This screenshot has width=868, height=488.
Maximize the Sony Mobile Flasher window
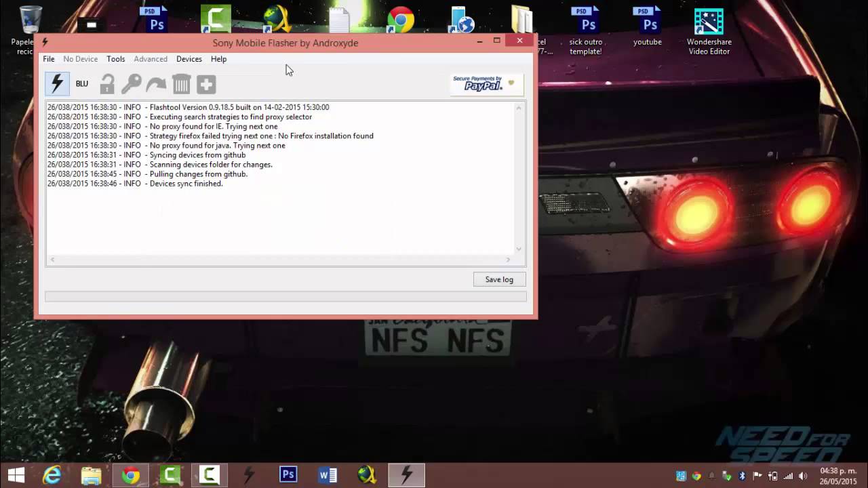496,41
